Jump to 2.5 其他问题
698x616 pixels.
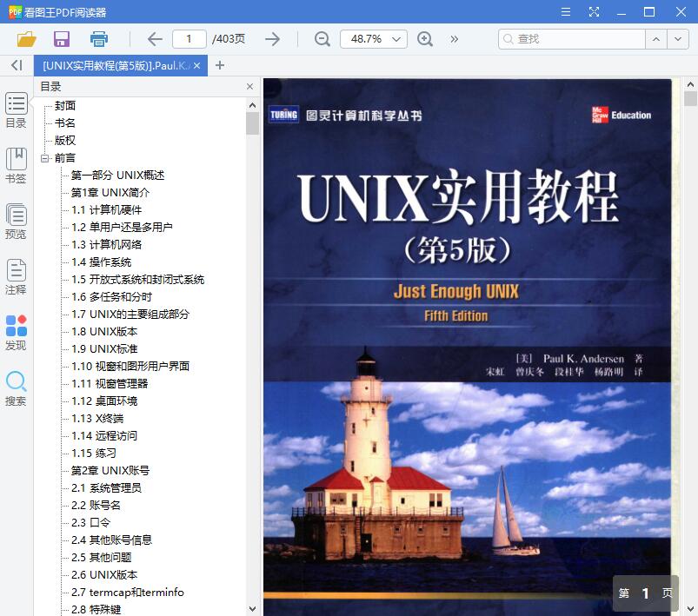pyautogui.click(x=102, y=557)
